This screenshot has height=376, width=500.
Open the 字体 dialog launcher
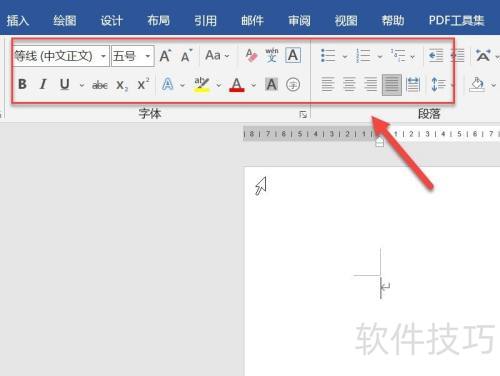(x=303, y=115)
